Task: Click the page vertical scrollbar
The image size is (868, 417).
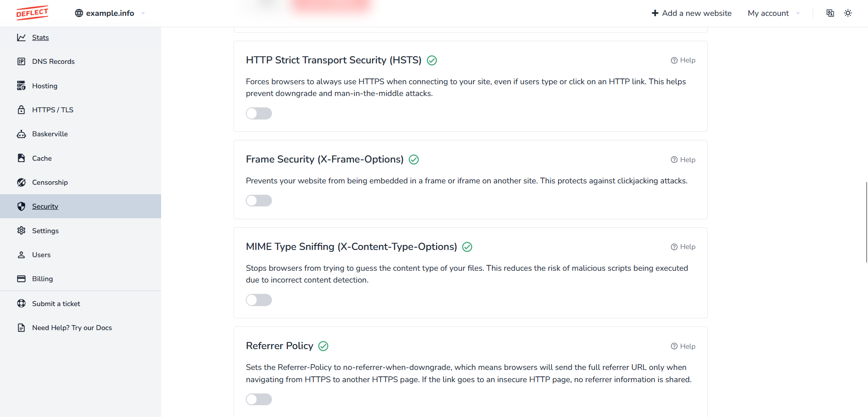Action: click(x=866, y=222)
